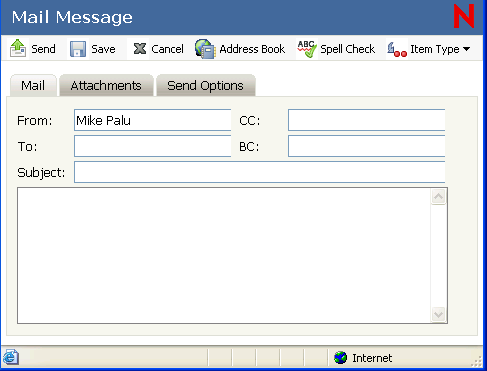Click the Cancel X icon
Image resolution: width=487 pixels, height=371 pixels.
coord(140,49)
